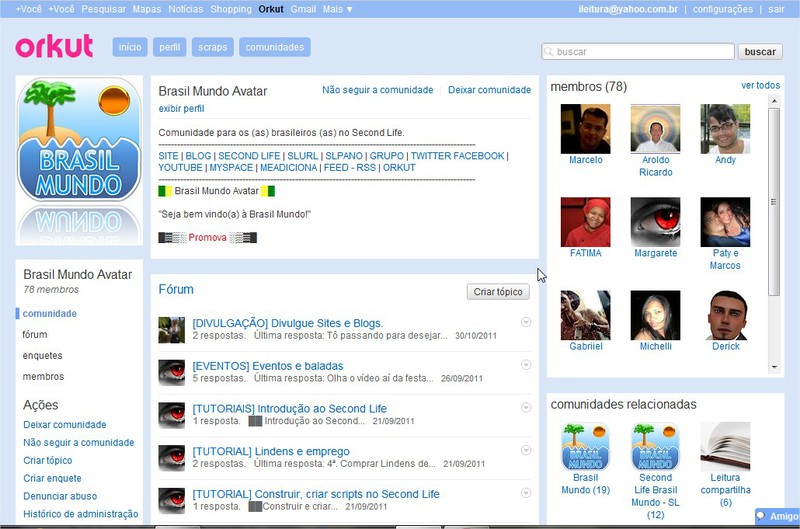Open Leitura compartilha book icon

click(725, 446)
